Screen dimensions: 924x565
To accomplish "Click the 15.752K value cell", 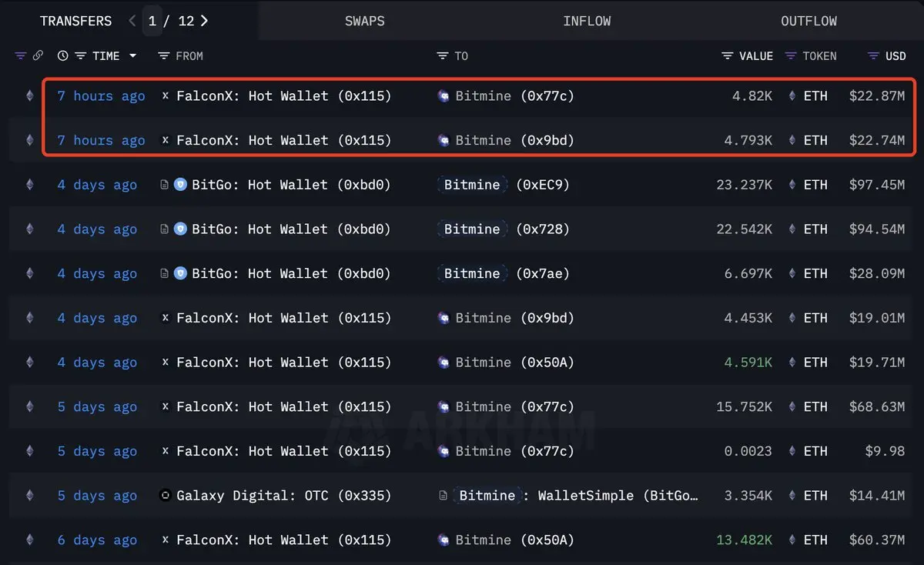I will [x=744, y=407].
